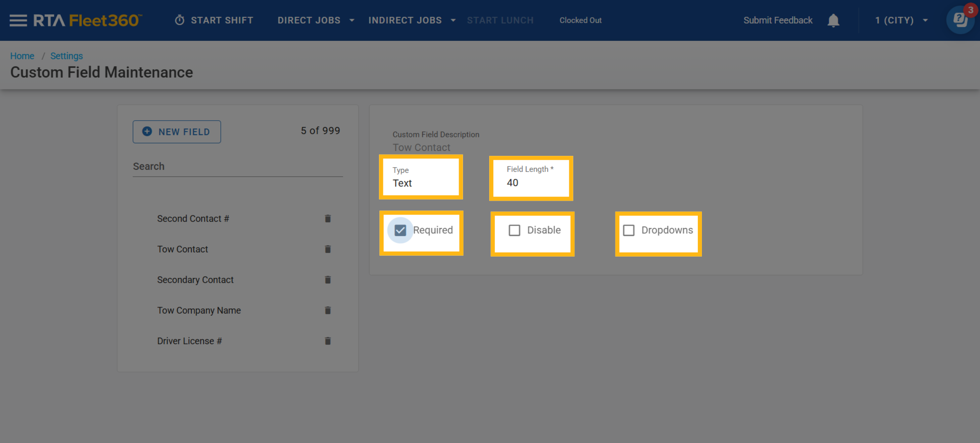Go to the Settings breadcrumb link

click(x=66, y=56)
